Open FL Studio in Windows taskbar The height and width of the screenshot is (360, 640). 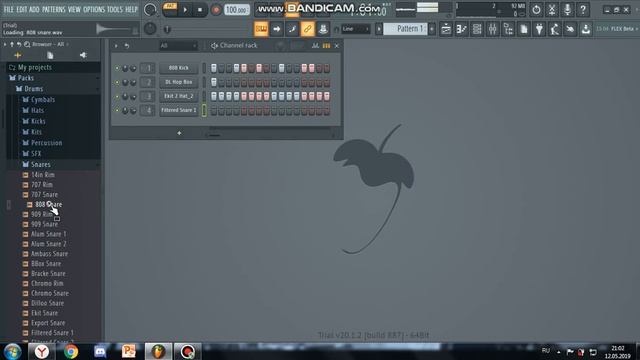158,351
